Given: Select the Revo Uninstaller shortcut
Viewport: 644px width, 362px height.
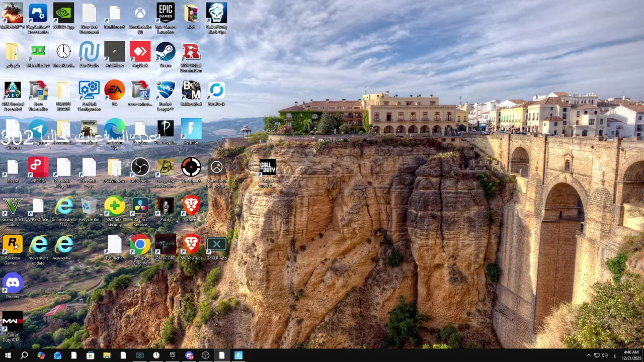Looking at the screenshot, I should 38,96.
